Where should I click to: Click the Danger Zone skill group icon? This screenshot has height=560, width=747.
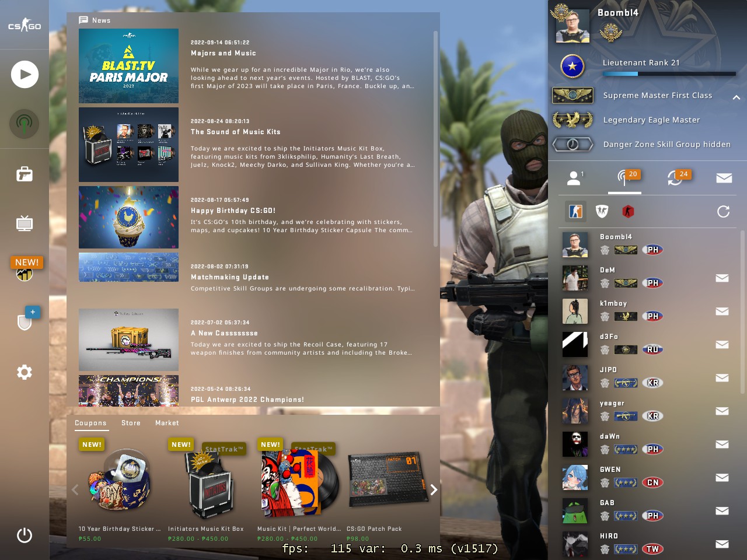click(573, 144)
